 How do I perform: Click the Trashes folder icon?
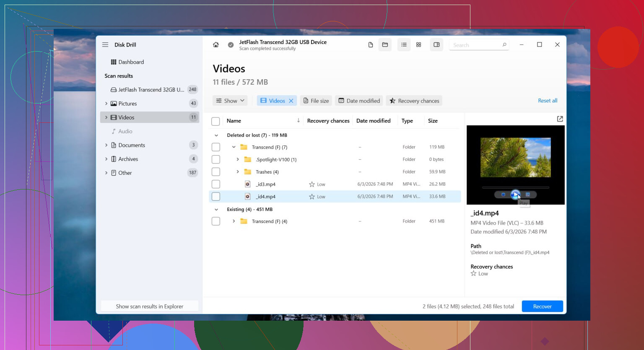(x=248, y=172)
